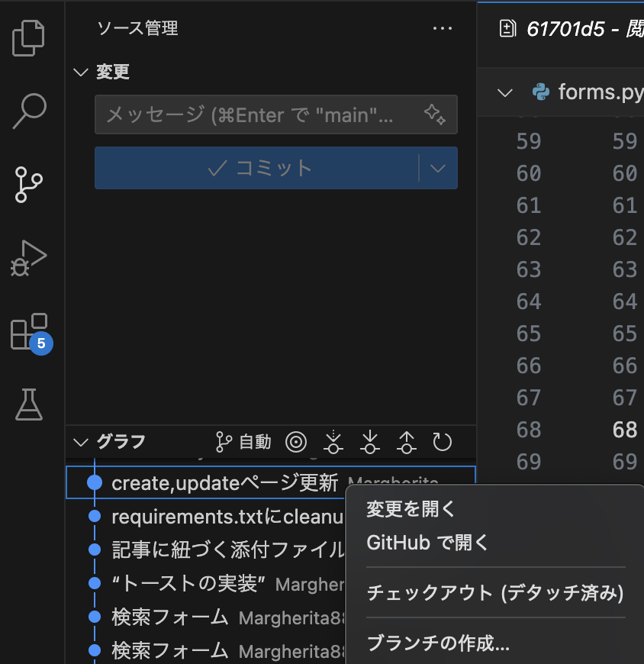644x664 pixels.
Task: Select the Source Control icon
Action: click(28, 185)
